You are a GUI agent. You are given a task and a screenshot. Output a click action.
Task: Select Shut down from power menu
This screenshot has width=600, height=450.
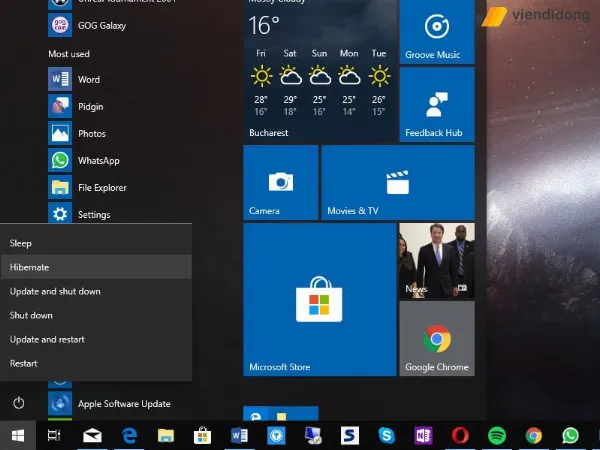coord(96,315)
